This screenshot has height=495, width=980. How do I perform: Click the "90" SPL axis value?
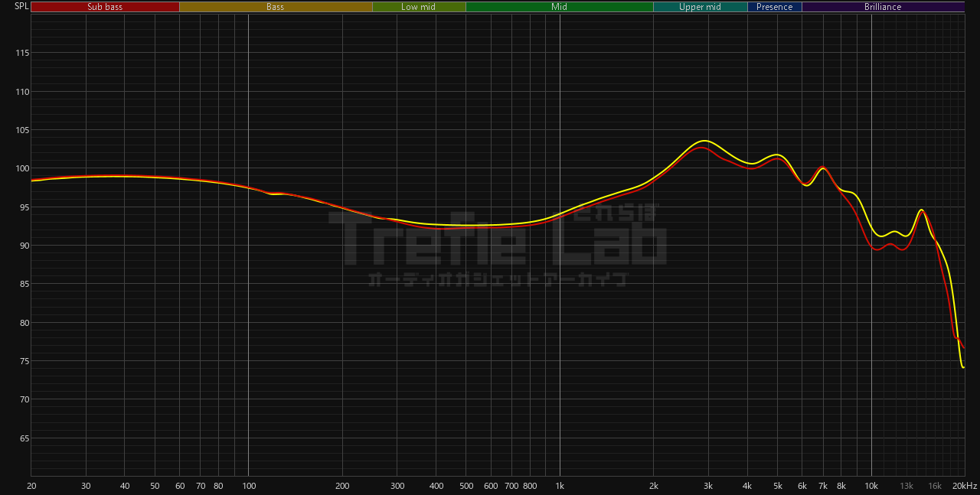23,246
